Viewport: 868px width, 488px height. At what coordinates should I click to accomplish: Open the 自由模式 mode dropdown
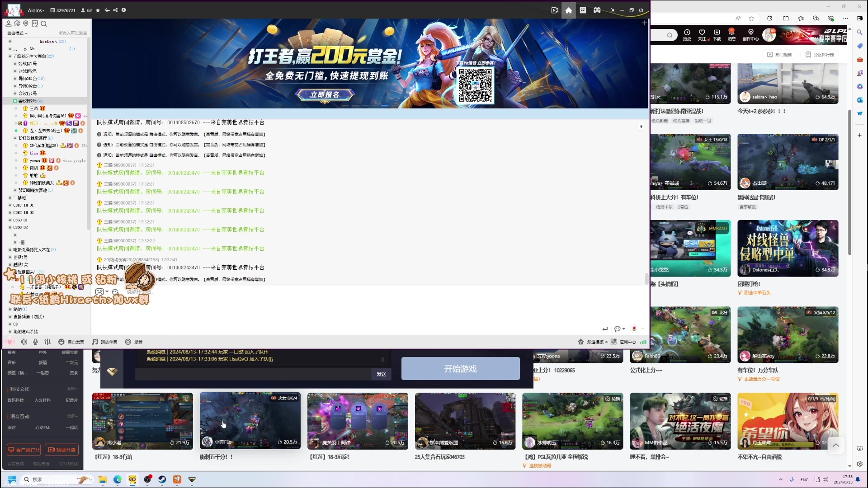tap(18, 33)
